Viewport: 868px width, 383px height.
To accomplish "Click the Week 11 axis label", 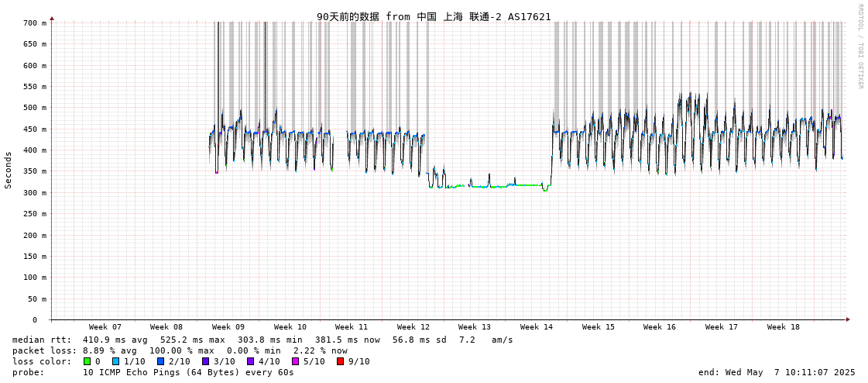I will (352, 327).
